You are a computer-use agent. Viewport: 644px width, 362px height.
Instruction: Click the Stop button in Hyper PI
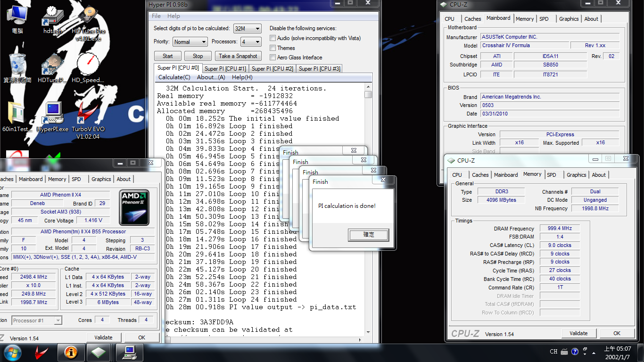198,56
